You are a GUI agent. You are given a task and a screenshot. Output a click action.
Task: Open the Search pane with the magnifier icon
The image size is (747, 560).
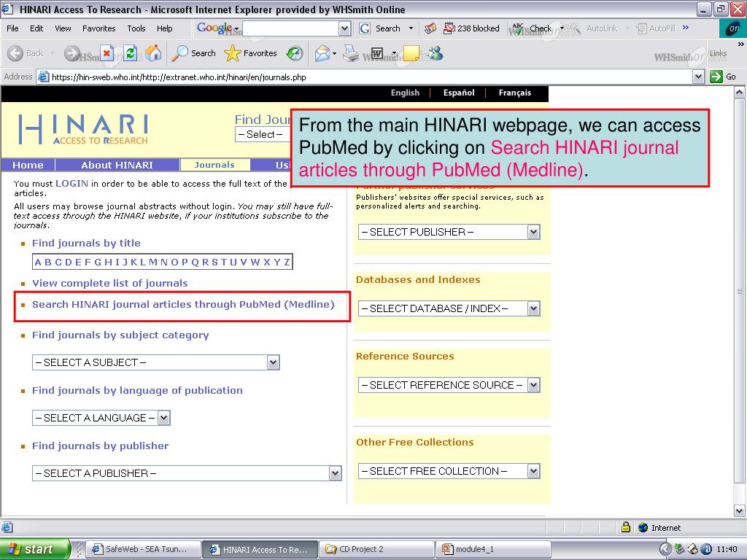click(194, 53)
